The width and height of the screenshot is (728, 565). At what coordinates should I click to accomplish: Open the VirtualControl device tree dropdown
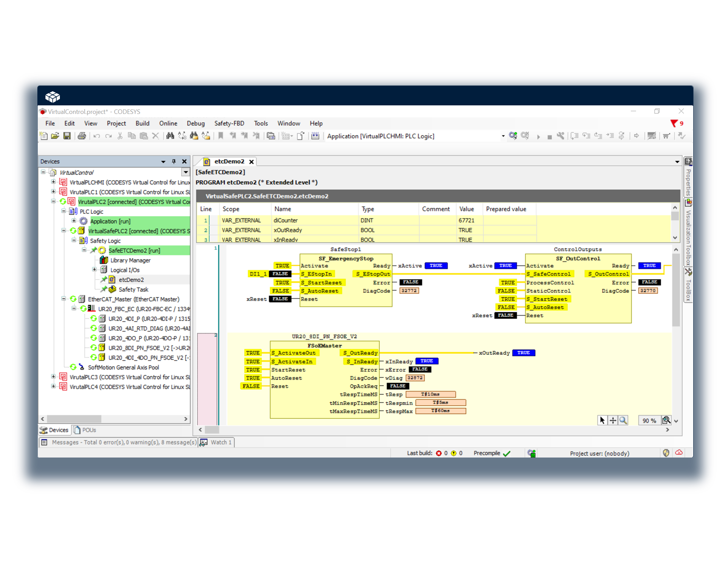click(x=186, y=172)
